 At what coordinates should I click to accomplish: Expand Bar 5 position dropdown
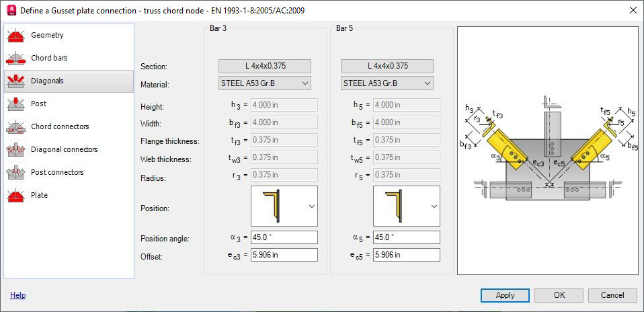coord(434,206)
